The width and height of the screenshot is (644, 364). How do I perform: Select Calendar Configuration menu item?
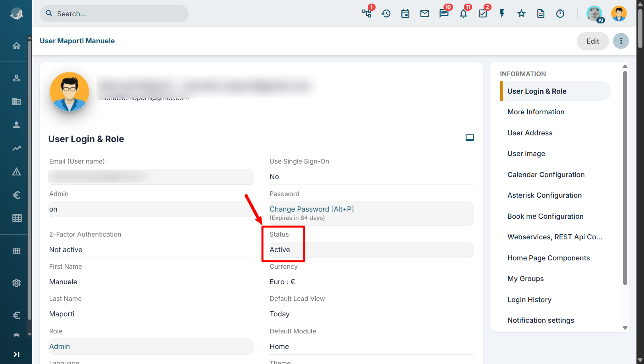click(546, 175)
